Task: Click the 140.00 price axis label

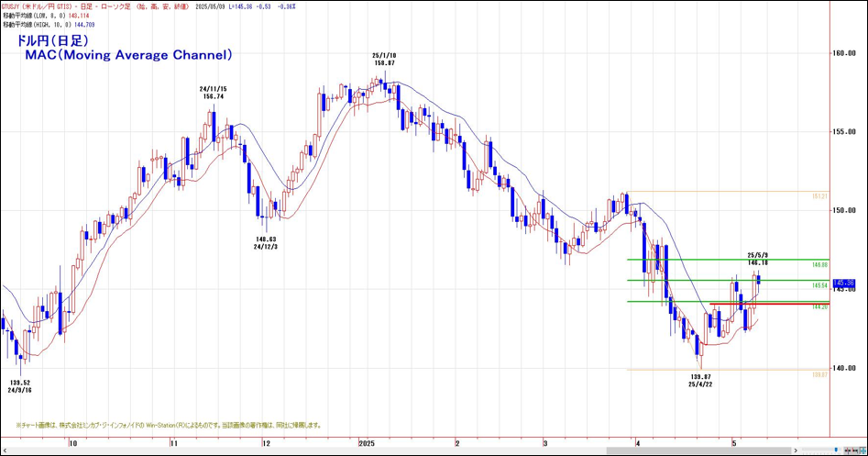Action: [843, 368]
